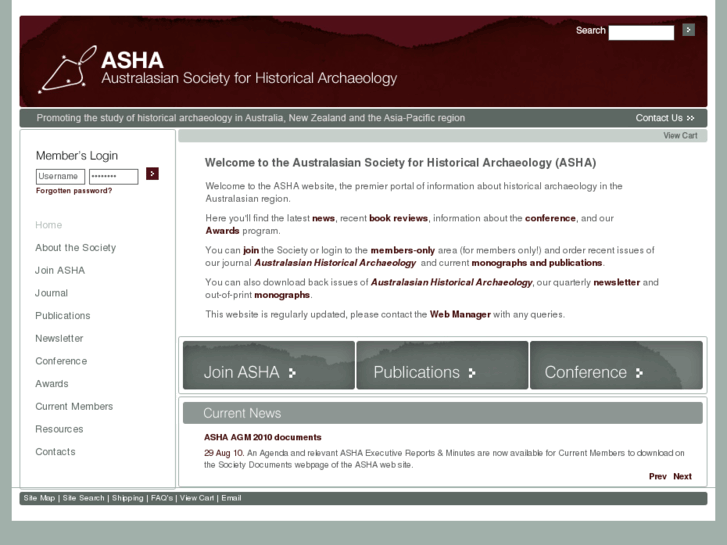The width and height of the screenshot is (727, 545).
Task: Follow the 'book reviews' link
Action: [x=398, y=218]
